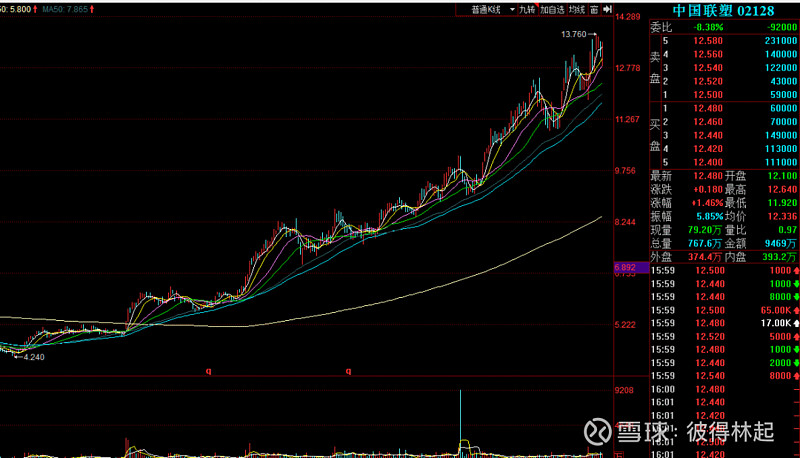
Task: Click the 量比 value 0.97
Action: click(x=788, y=230)
